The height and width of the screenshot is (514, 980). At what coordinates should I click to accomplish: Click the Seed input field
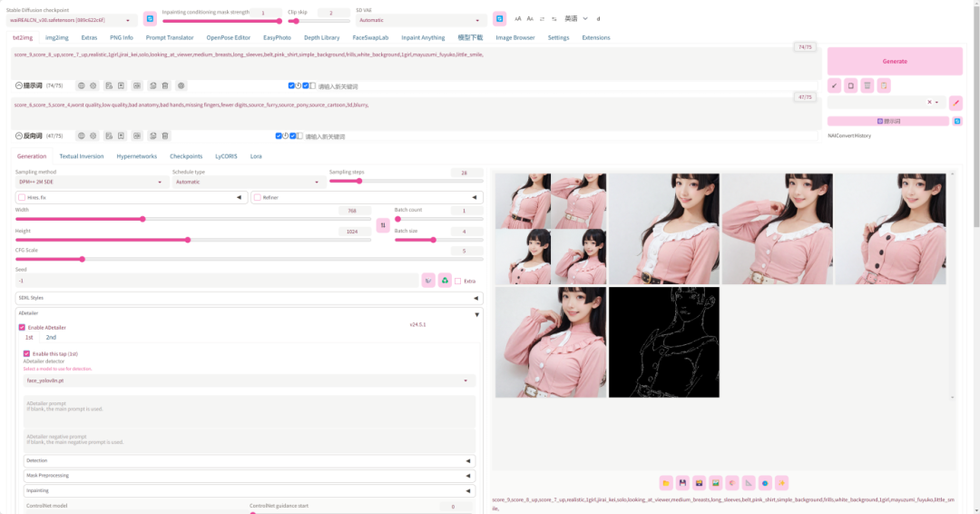pos(217,281)
